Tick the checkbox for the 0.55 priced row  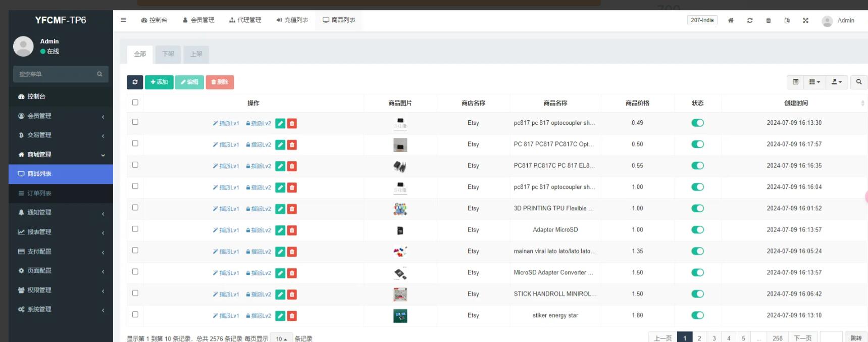pyautogui.click(x=135, y=165)
